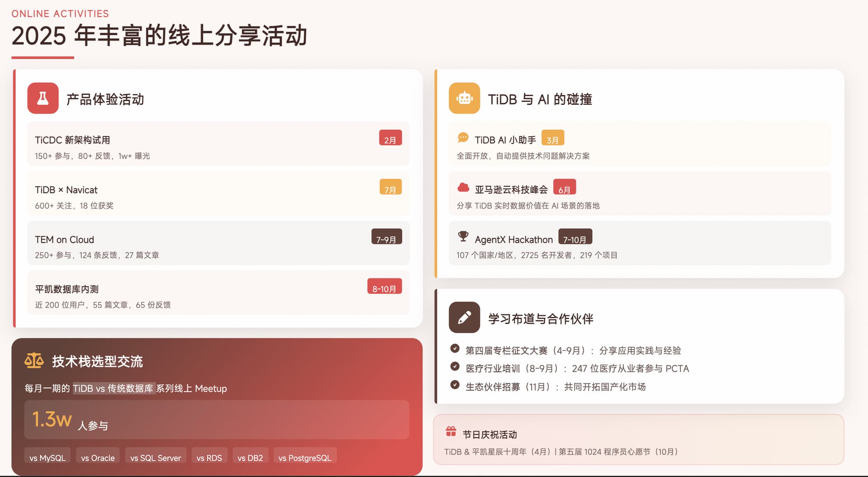The image size is (868, 477).
Task: Select the highlighted text TiDB vs 传统数据库
Action: [114, 388]
